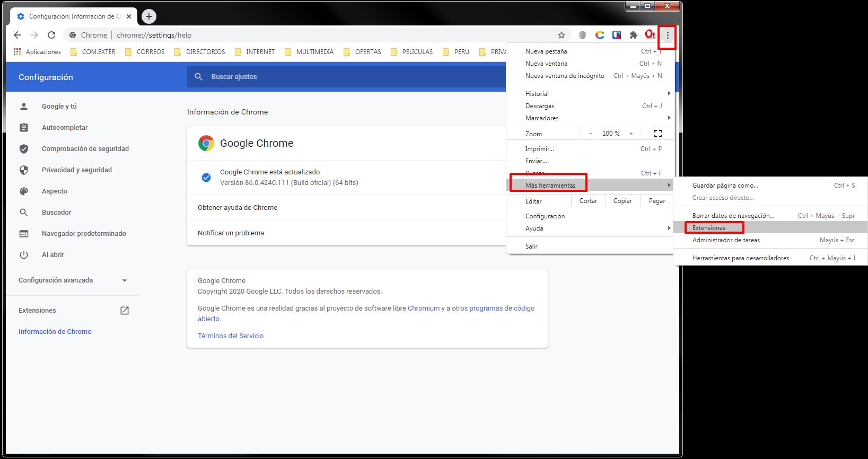Click the blue update checkmark icon
Image resolution: width=868 pixels, height=459 pixels.
206,178
